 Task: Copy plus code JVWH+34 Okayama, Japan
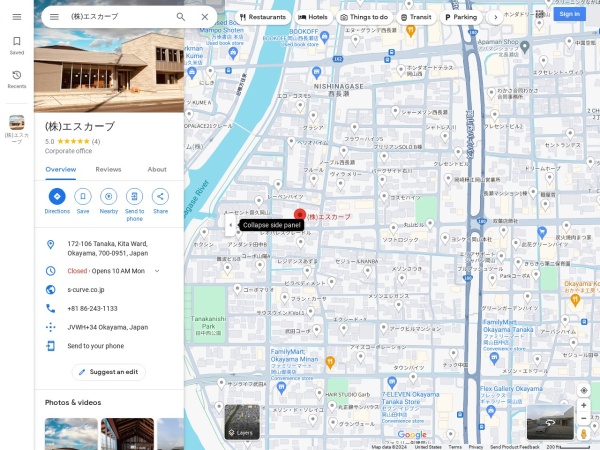pos(109,327)
